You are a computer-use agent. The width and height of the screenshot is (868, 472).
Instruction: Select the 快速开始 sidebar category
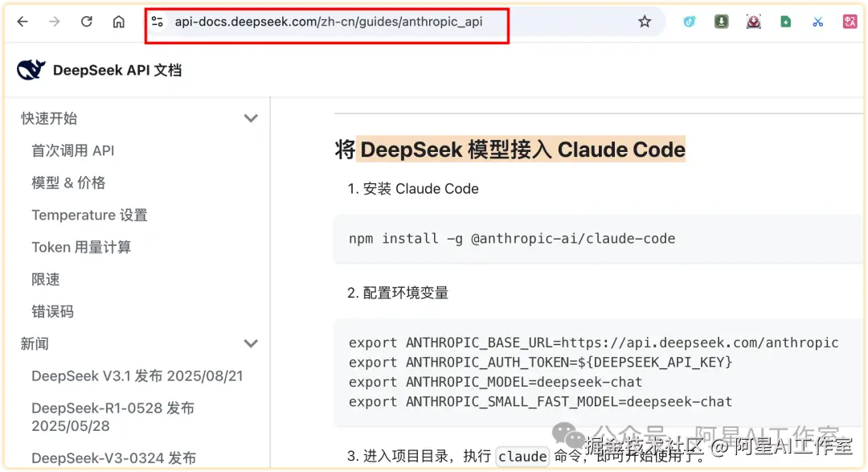tap(49, 118)
